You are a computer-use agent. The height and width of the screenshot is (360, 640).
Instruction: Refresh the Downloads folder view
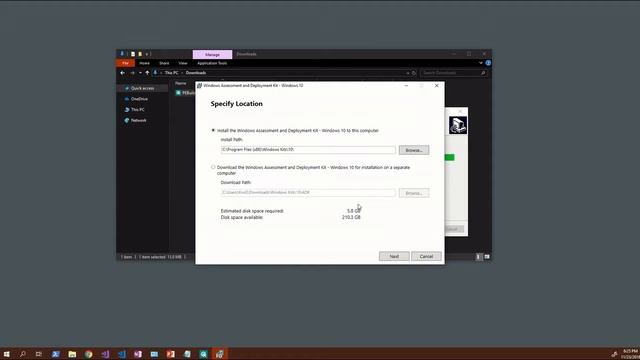click(414, 73)
